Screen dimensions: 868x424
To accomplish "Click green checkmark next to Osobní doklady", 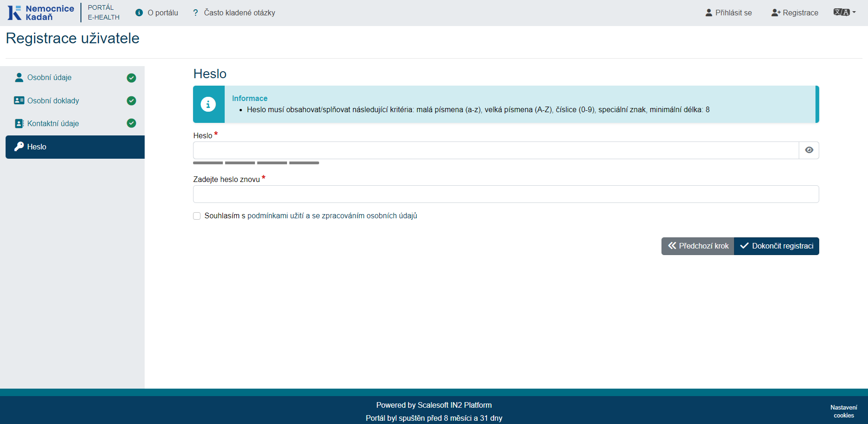I will [x=132, y=101].
